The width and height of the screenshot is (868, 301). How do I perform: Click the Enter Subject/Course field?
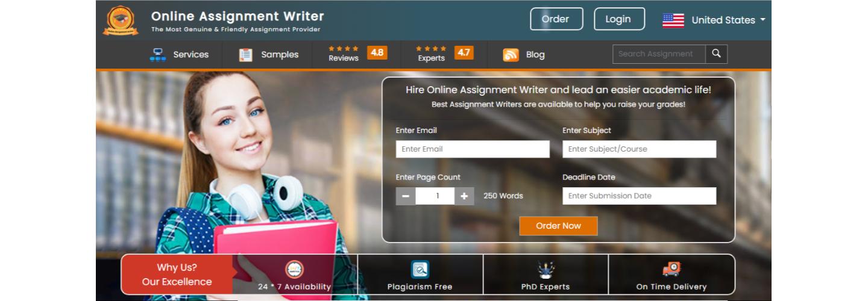tap(639, 149)
